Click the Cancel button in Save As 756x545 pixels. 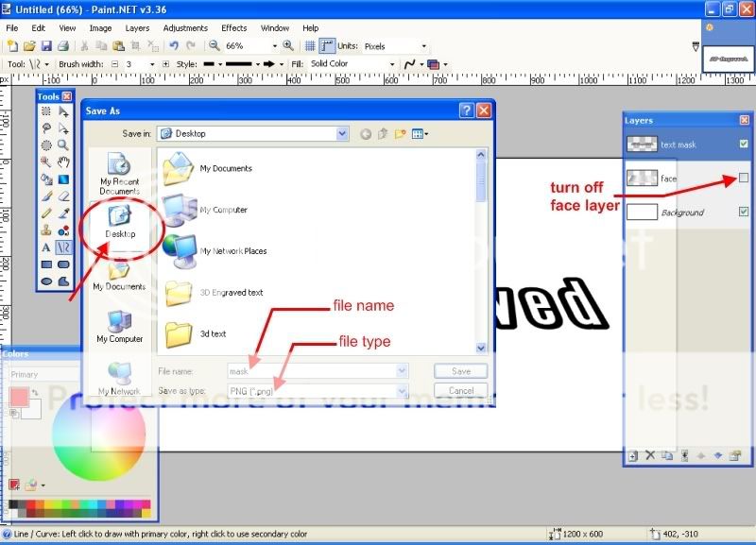460,391
